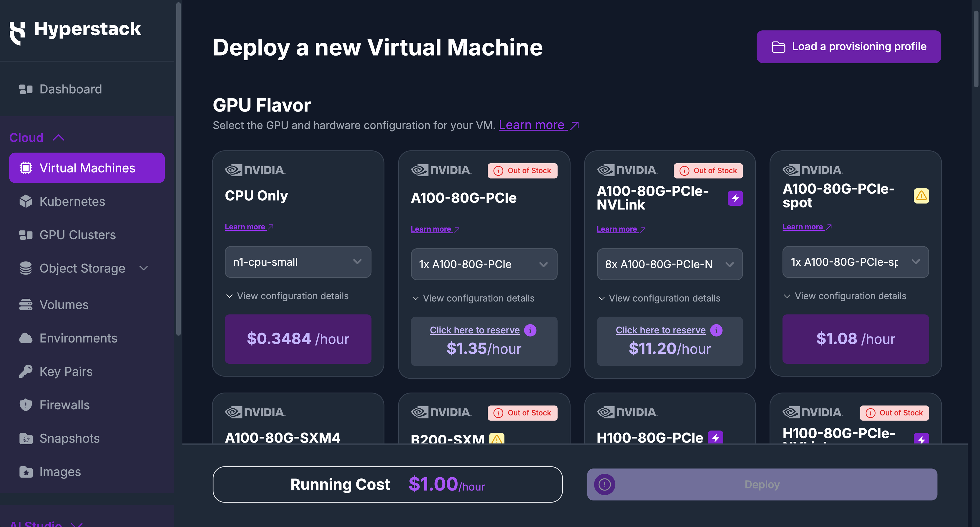The image size is (980, 527).
Task: Click Out of Stock badge on A100-80G-PCIe card
Action: coord(522,170)
